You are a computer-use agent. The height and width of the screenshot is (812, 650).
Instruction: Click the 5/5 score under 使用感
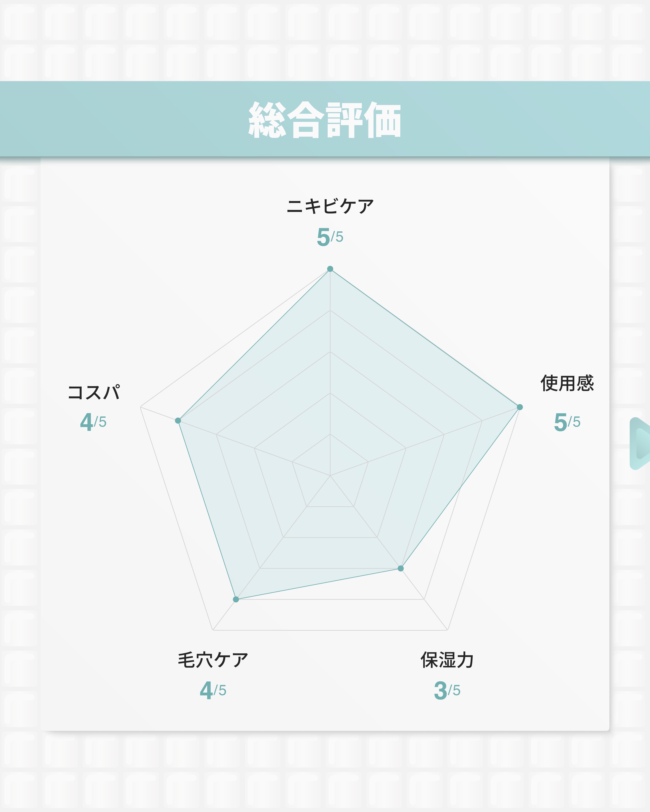(x=567, y=422)
